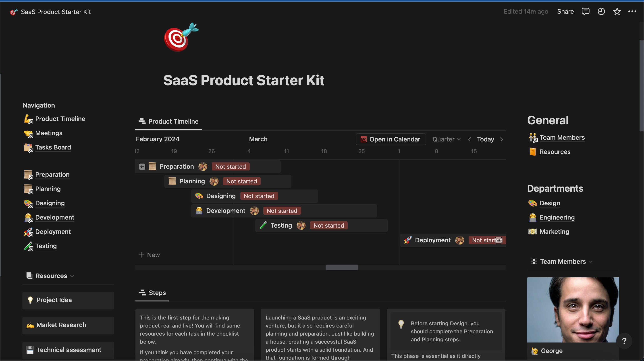Click Today to recenter the timeline
This screenshot has width=644, height=361.
[485, 139]
